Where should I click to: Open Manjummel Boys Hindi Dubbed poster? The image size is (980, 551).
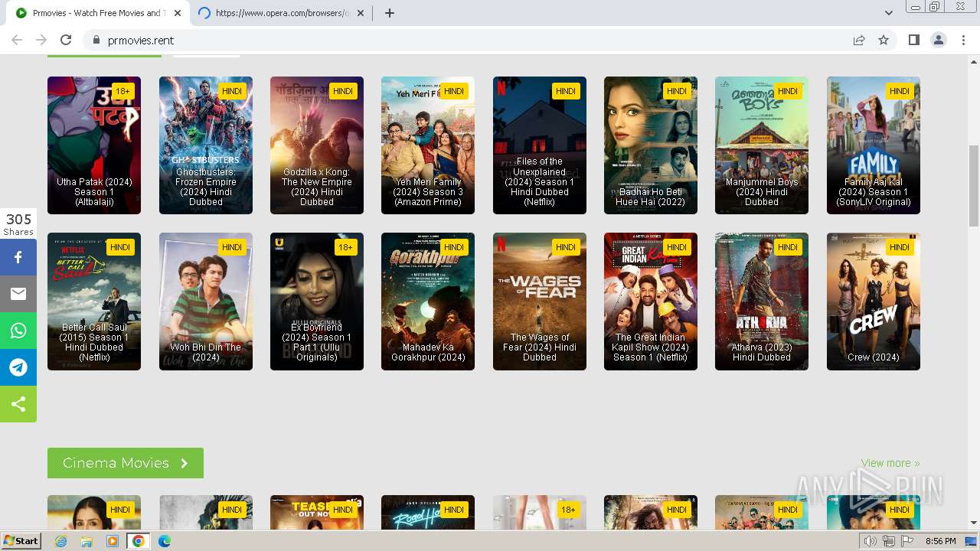(x=762, y=145)
